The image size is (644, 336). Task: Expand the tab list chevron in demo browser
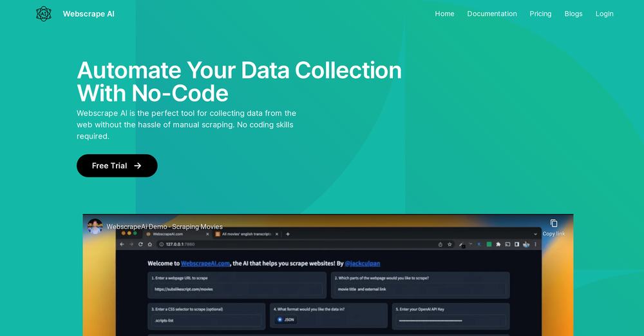click(535, 234)
